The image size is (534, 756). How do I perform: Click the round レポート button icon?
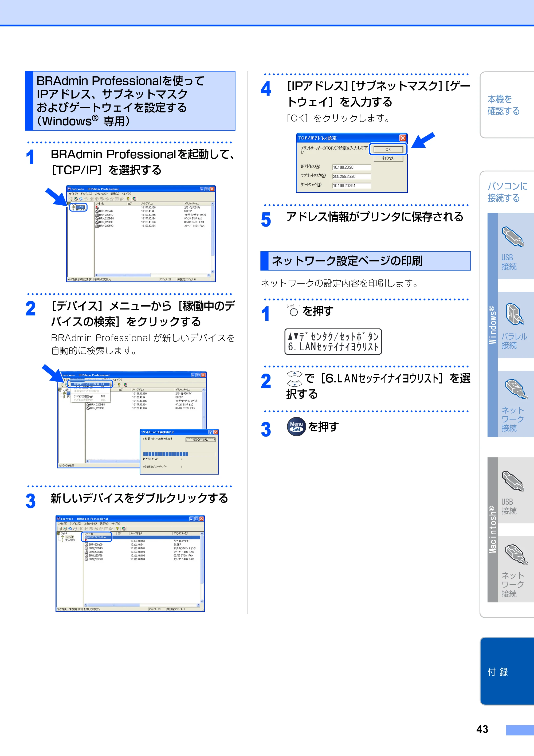coord(294,312)
